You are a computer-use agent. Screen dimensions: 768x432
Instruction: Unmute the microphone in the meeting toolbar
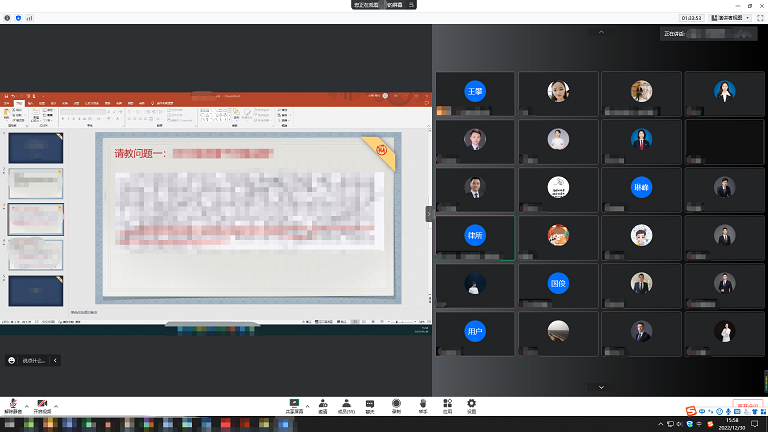click(x=13, y=404)
